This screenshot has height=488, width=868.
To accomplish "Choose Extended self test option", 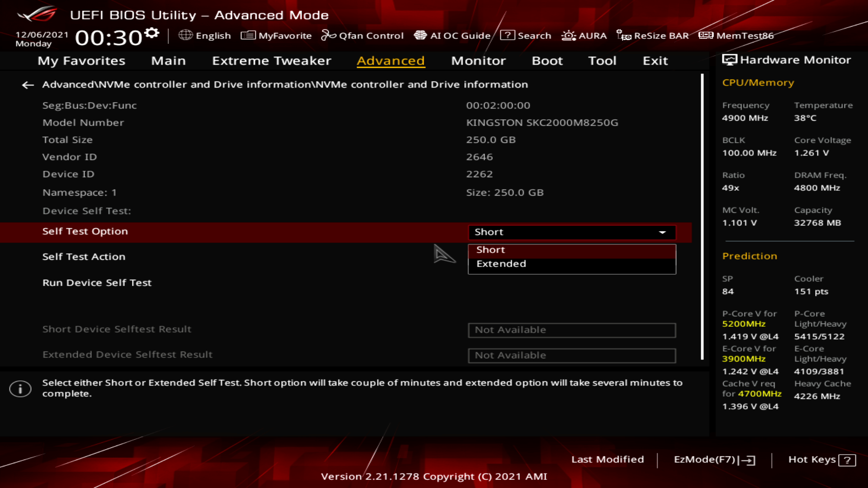I will [x=501, y=264].
